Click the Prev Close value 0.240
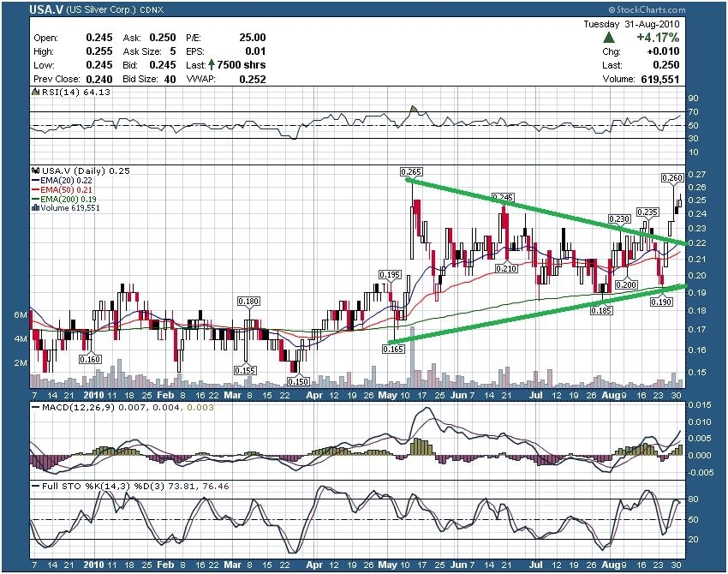The image size is (728, 574). [x=98, y=79]
